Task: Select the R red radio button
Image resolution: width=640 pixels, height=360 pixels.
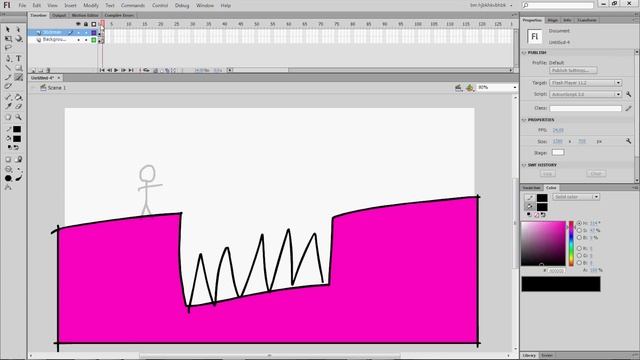Action: click(579, 248)
